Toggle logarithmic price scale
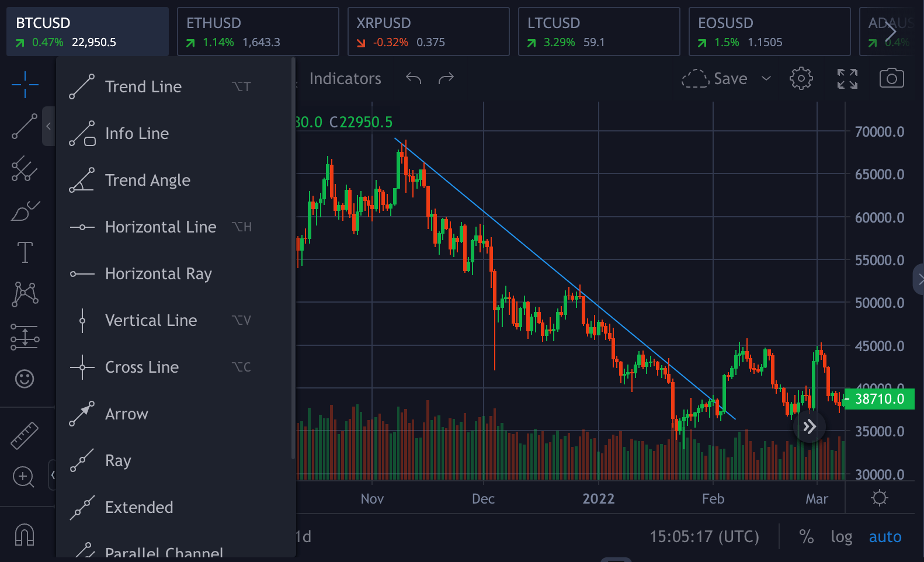The image size is (924, 562). click(x=841, y=536)
